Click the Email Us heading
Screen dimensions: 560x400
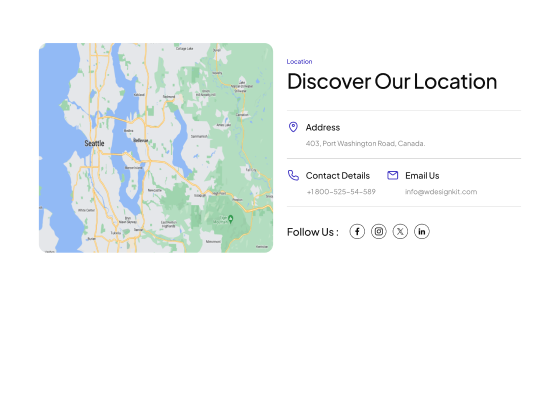pyautogui.click(x=422, y=176)
